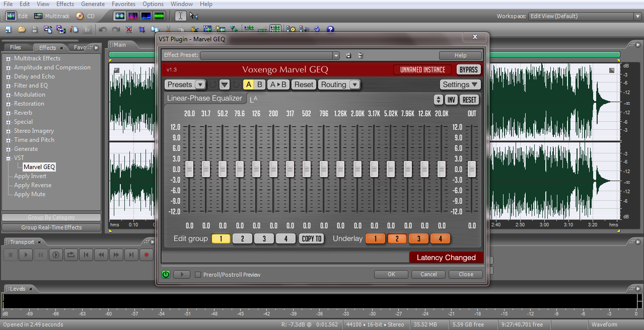
Task: Select the B state button
Action: (x=260, y=85)
